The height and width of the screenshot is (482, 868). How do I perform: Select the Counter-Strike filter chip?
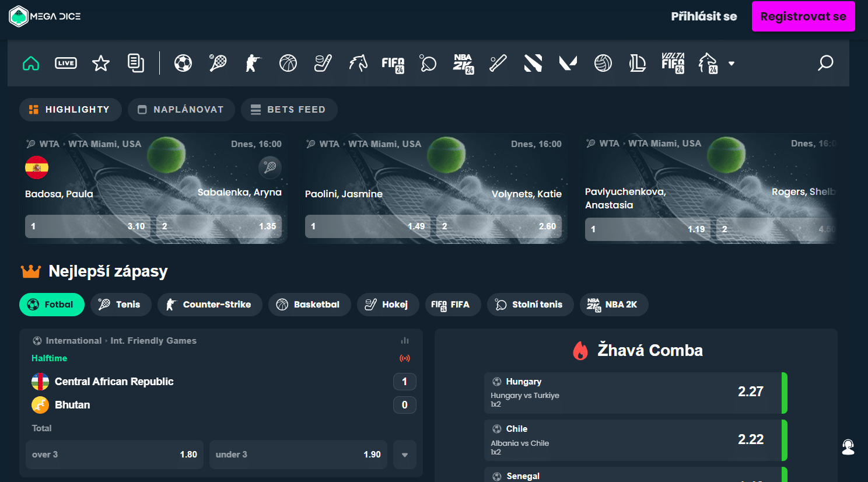[x=210, y=305]
